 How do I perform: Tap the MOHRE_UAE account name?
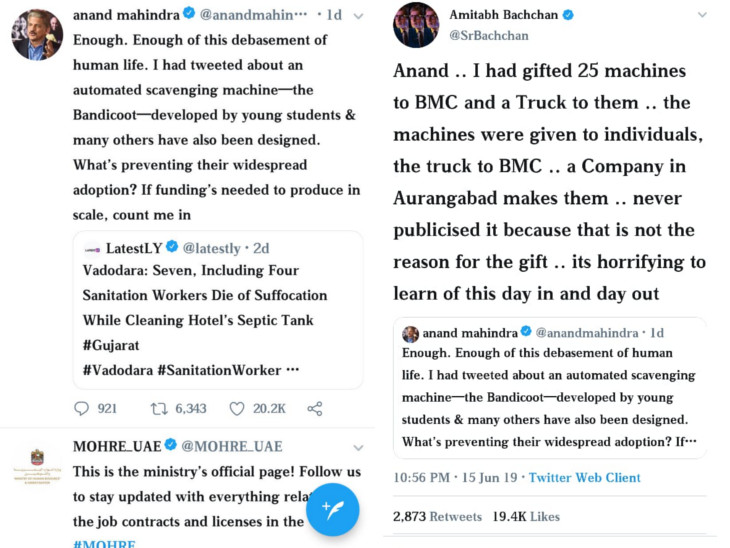point(110,446)
